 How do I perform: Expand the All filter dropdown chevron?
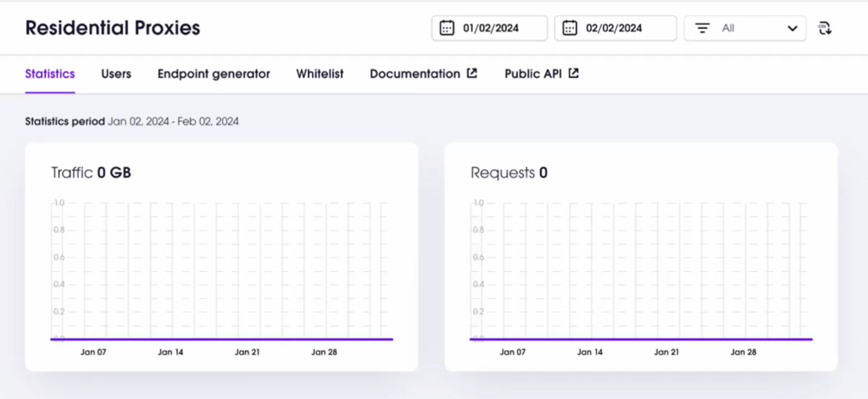point(792,28)
